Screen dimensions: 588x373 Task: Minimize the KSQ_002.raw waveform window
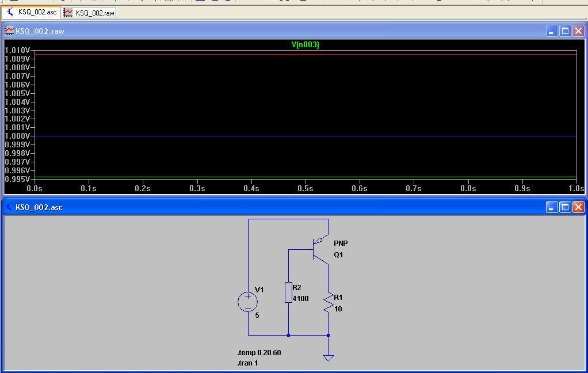pyautogui.click(x=552, y=31)
